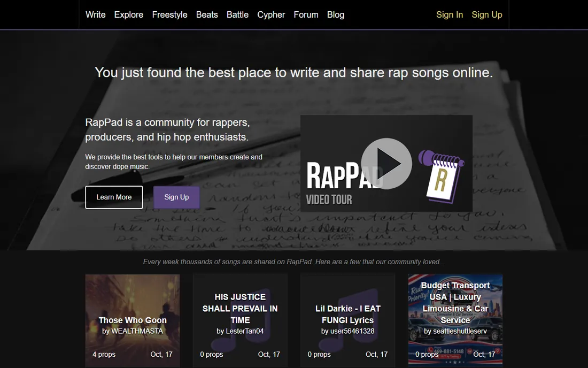
Task: Open the Freestyle section
Action: click(169, 14)
